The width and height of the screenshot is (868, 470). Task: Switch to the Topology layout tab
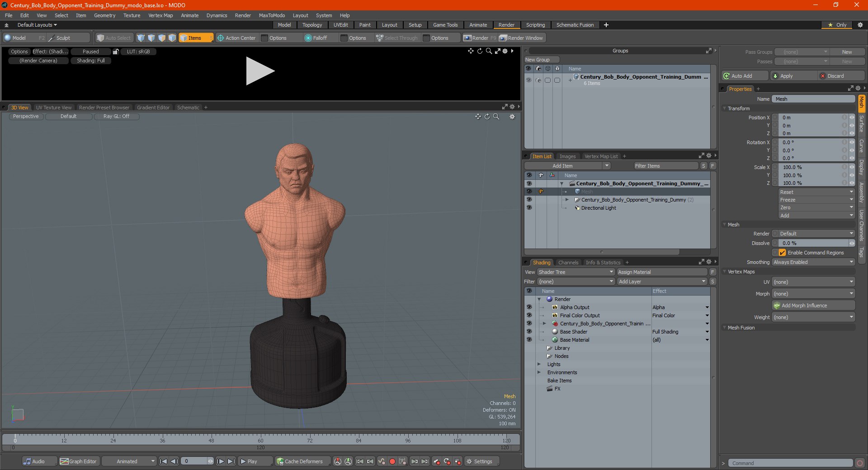pos(312,25)
